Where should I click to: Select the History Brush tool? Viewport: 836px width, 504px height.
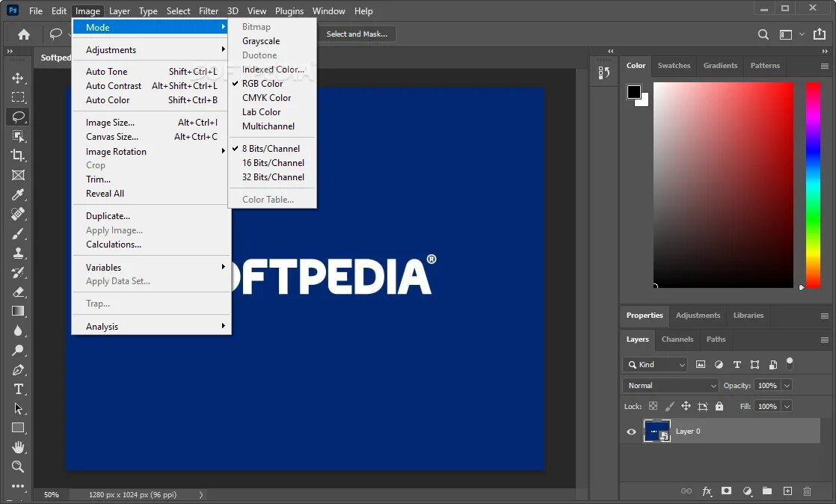18,272
